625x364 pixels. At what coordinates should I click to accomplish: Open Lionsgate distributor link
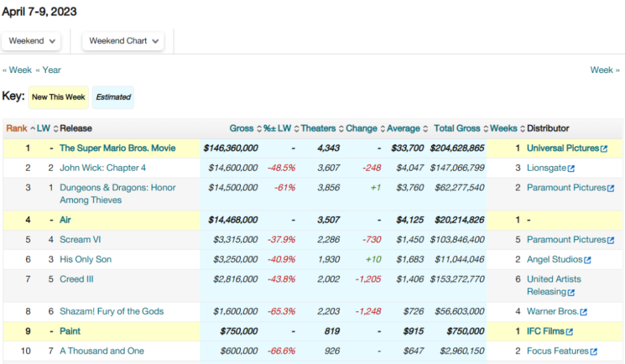(546, 168)
